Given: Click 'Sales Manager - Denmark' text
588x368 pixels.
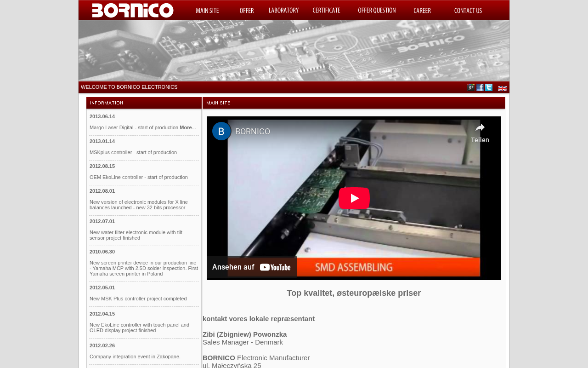Looking at the screenshot, I should click(x=243, y=342).
